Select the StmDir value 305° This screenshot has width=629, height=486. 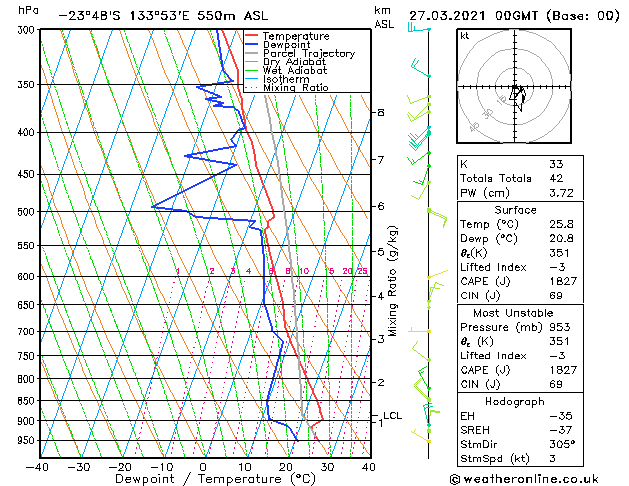point(562,444)
